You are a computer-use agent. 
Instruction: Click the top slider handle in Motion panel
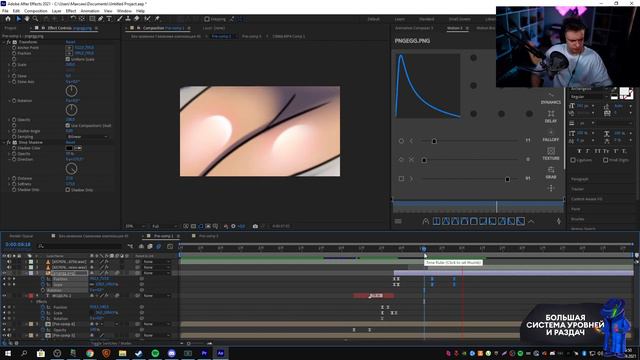[x=434, y=141]
